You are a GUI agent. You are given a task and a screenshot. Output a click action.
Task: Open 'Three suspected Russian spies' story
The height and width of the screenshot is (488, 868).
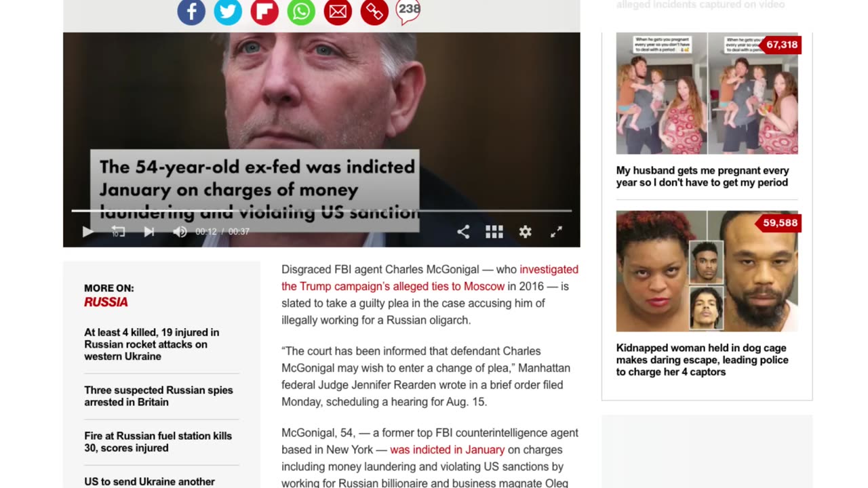[x=159, y=396]
